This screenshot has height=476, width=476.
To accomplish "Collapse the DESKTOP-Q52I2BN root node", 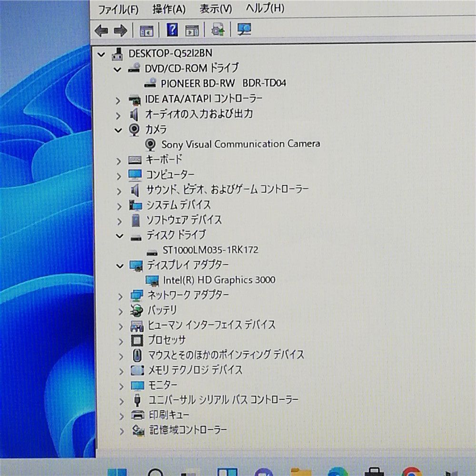I will pyautogui.click(x=101, y=55).
